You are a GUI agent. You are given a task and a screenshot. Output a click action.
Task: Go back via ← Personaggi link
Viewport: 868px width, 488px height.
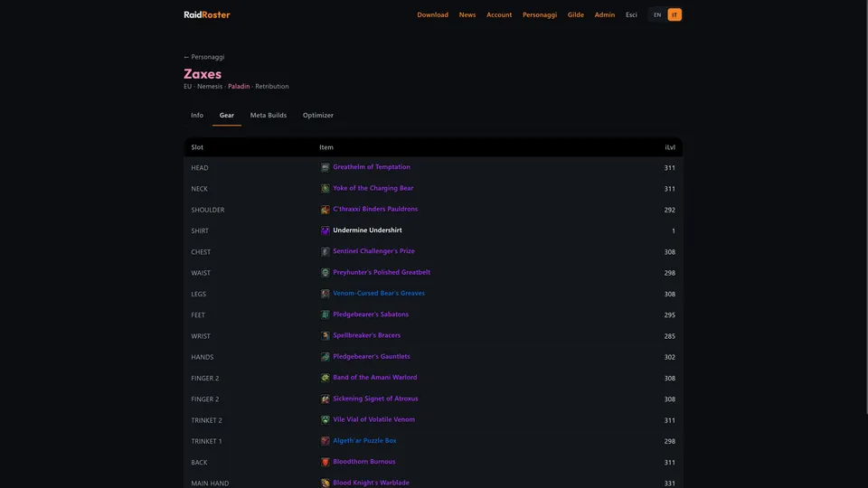[203, 57]
